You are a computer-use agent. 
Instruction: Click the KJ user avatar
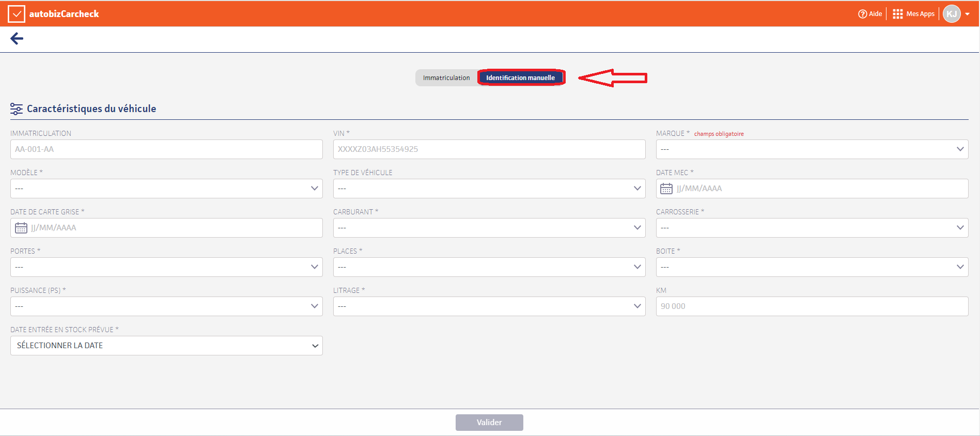pos(952,14)
